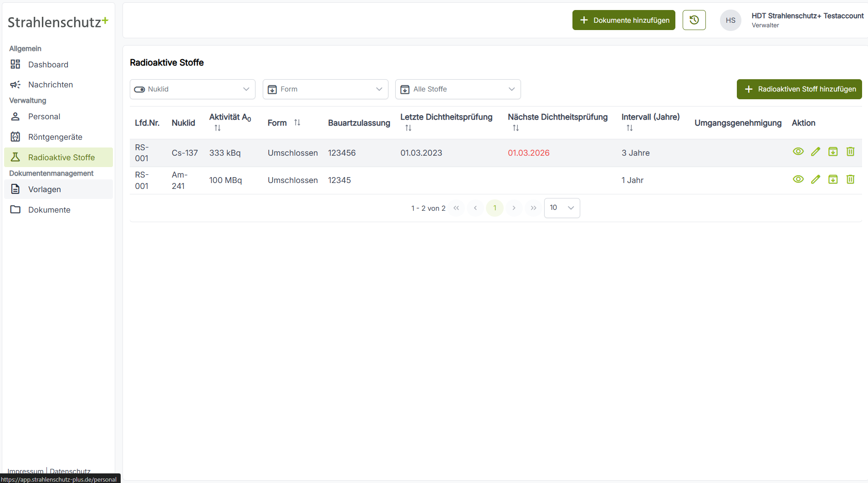Open Dokumente in the sidebar
This screenshot has height=483, width=868.
[58, 210]
